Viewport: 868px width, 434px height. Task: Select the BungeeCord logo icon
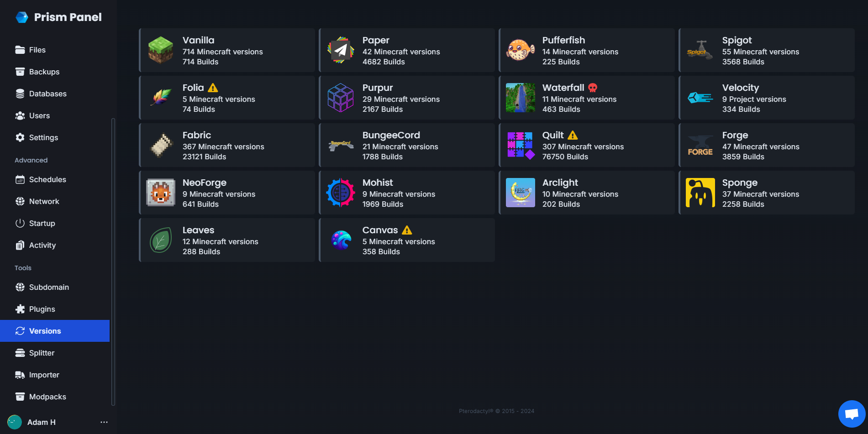click(341, 145)
